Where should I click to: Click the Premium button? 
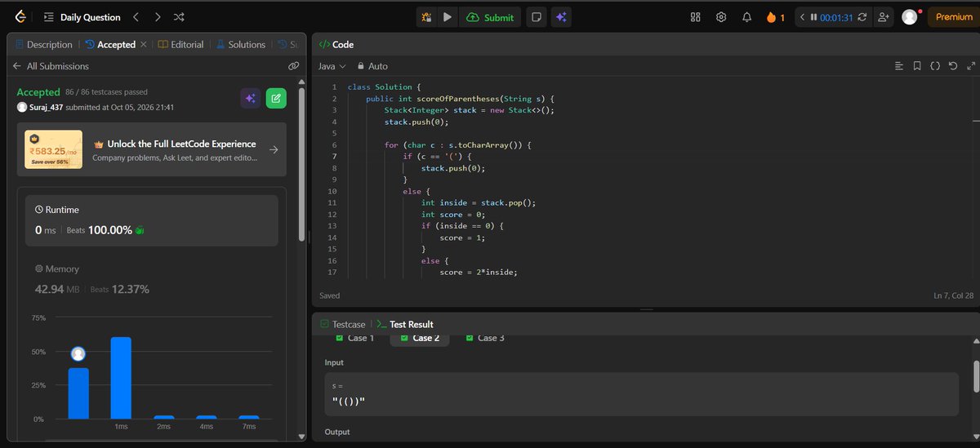(x=953, y=17)
